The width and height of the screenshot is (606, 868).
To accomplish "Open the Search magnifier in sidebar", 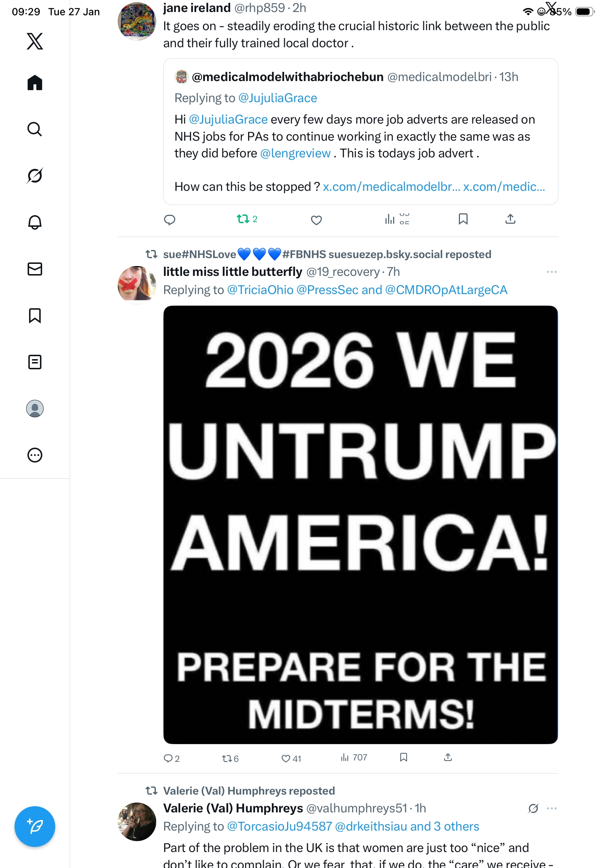I will tap(35, 129).
